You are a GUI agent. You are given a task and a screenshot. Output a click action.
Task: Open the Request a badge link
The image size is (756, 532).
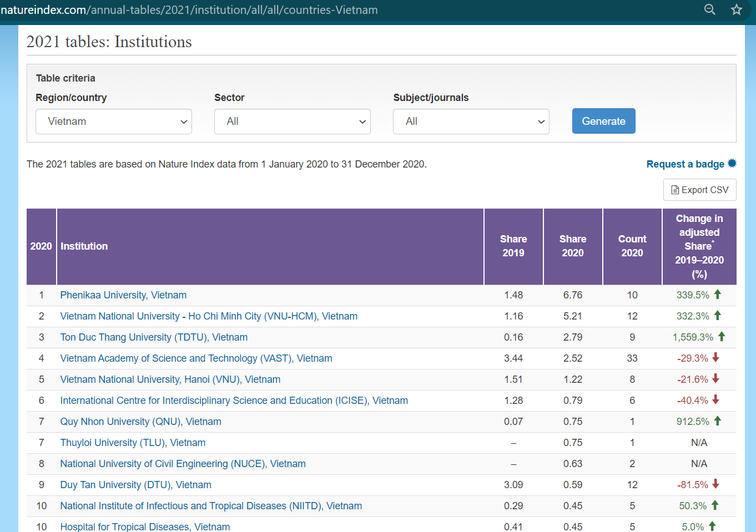point(685,164)
